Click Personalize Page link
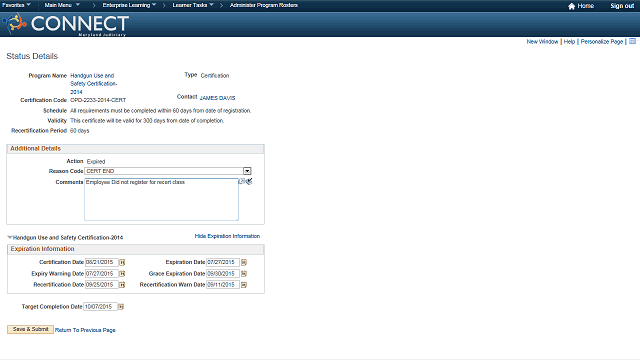The image size is (640, 360). (x=602, y=42)
